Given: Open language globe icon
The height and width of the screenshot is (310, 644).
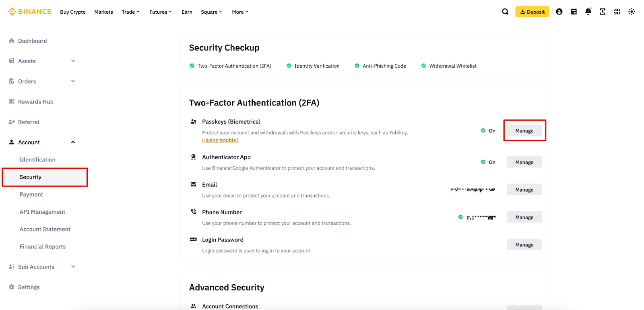Looking at the screenshot, I should [617, 12].
